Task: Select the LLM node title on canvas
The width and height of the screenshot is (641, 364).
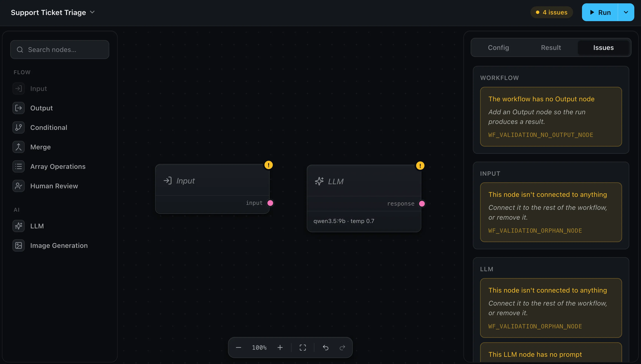Action: pyautogui.click(x=336, y=181)
